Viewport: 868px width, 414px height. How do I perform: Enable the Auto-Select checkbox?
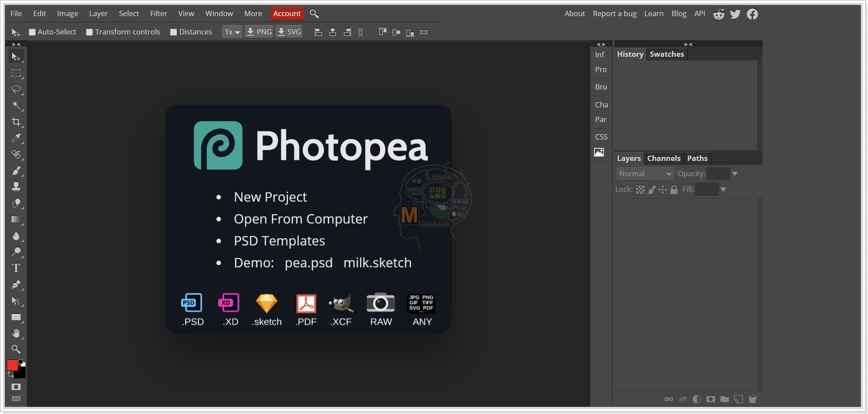click(32, 32)
